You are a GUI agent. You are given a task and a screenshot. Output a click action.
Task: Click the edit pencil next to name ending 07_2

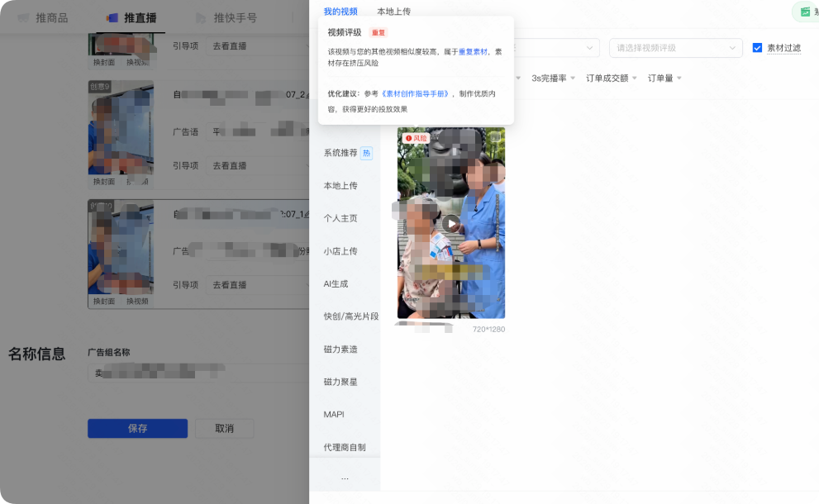[x=307, y=94]
